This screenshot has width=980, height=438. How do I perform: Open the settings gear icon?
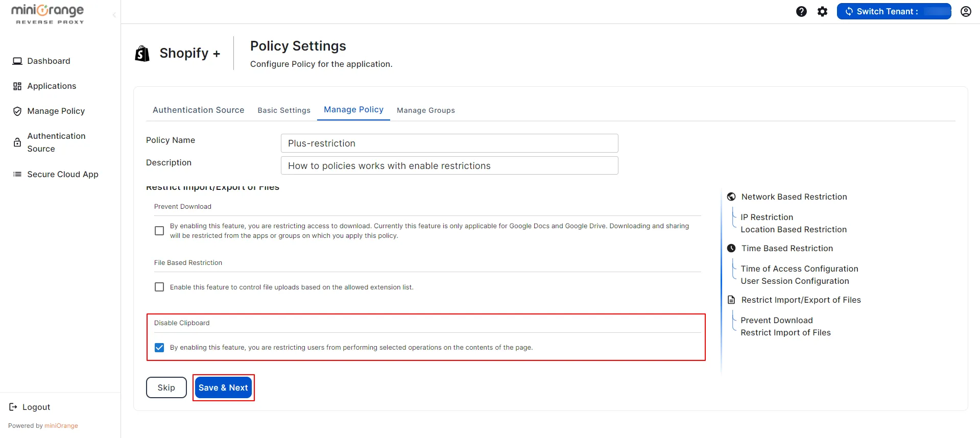pos(822,11)
